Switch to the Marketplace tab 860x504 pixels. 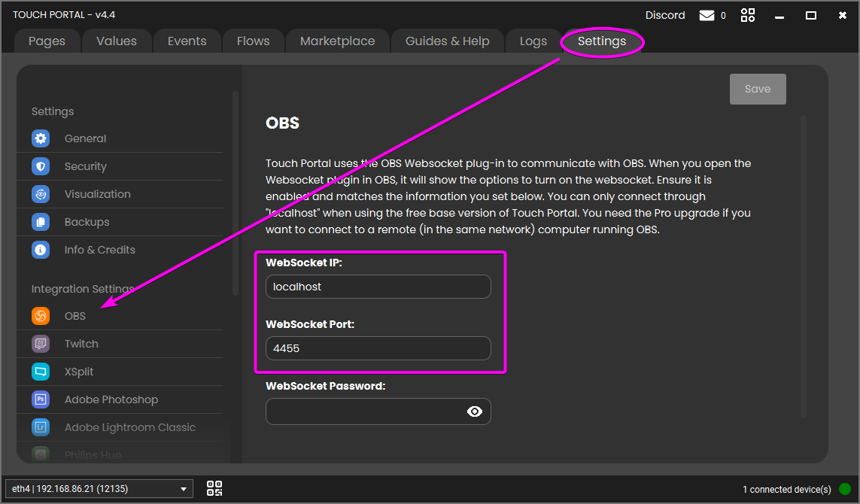point(337,41)
